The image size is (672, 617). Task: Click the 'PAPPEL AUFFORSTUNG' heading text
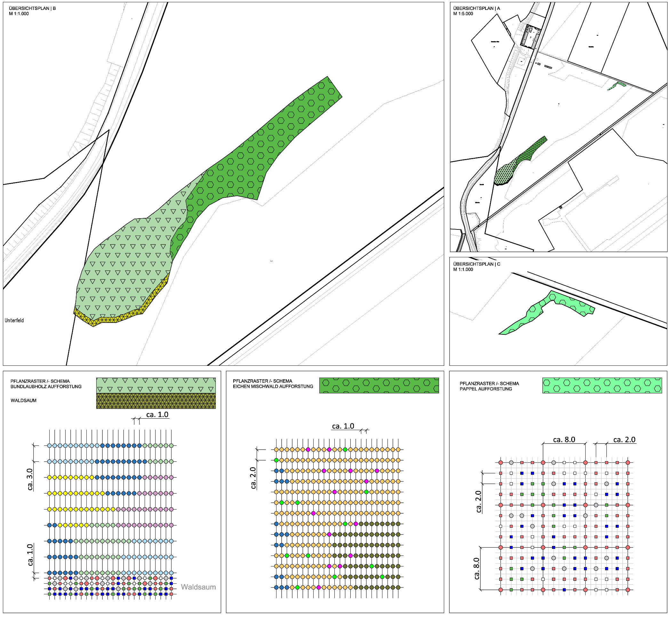(486, 389)
